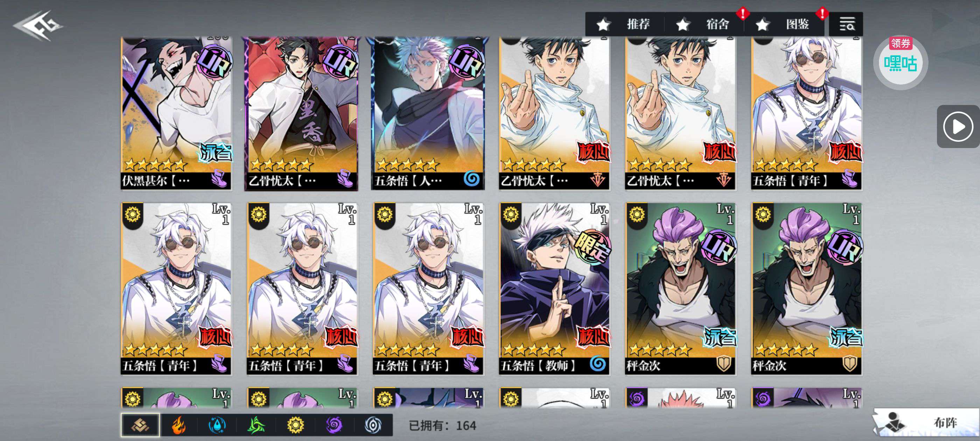Select the purple vortex element filter

click(334, 425)
